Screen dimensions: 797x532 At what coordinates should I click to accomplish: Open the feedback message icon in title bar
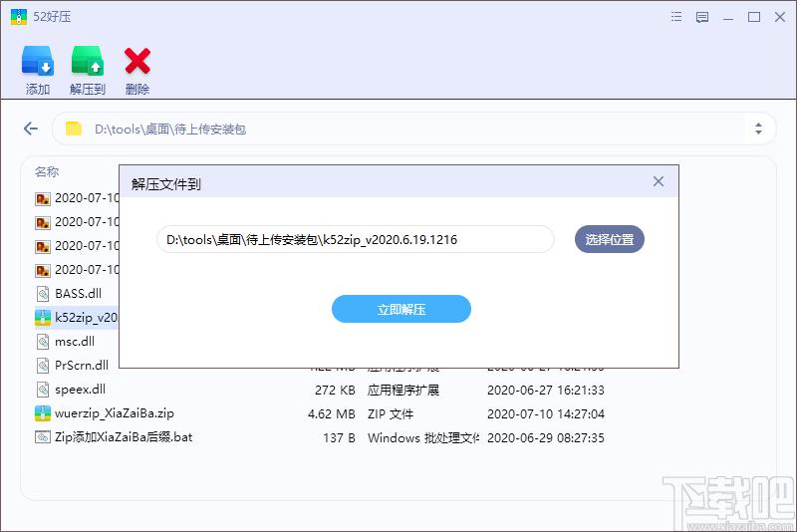pos(702,17)
